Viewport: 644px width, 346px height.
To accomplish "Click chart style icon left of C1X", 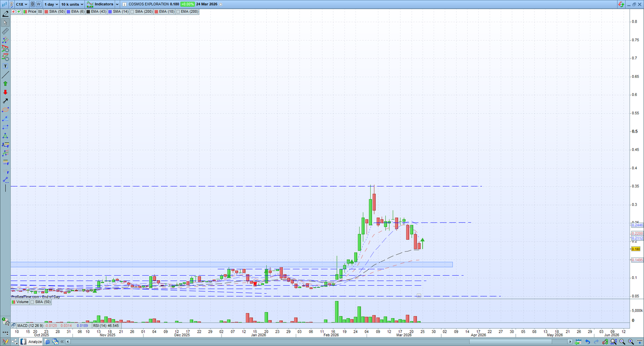I will pyautogui.click(x=5, y=4).
